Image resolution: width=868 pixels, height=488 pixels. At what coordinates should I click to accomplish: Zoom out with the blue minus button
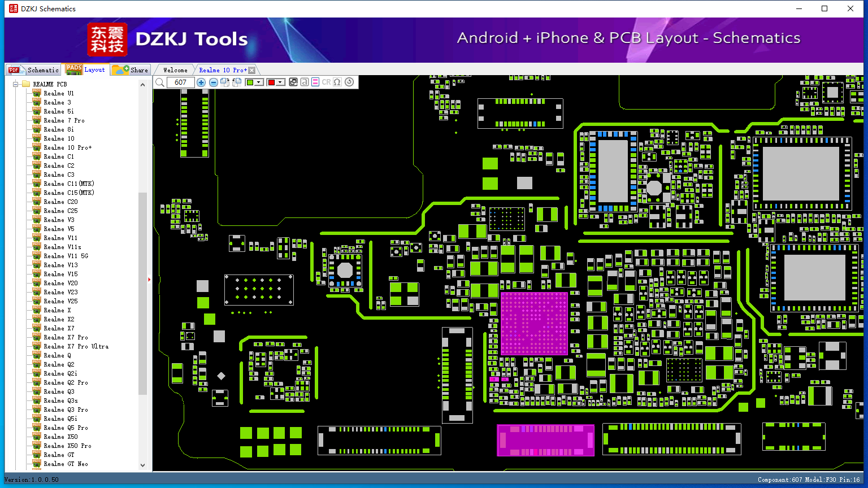tap(213, 82)
